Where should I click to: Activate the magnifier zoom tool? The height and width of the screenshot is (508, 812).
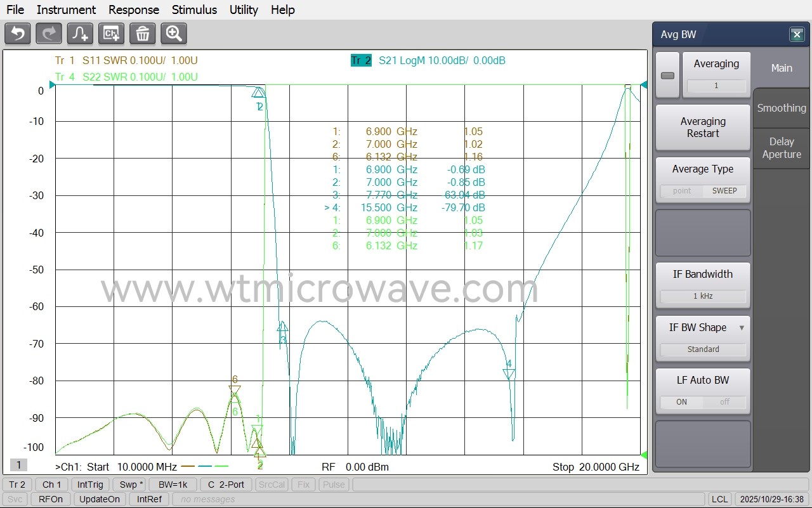[173, 34]
